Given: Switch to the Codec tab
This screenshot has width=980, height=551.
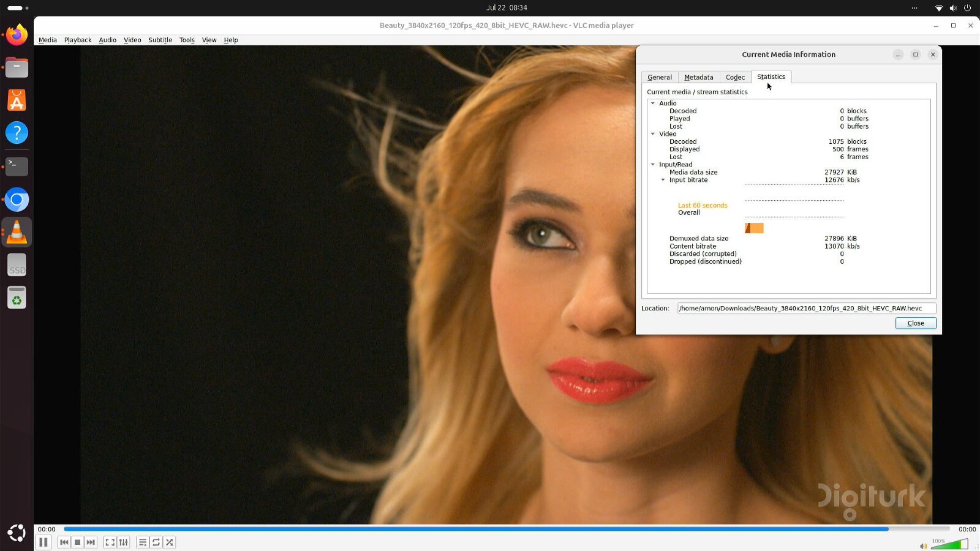Looking at the screenshot, I should tap(736, 77).
